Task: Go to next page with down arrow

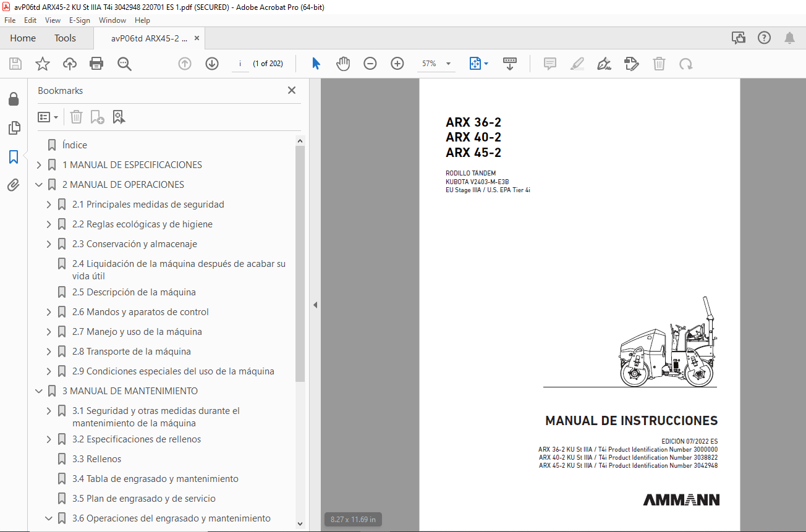Action: [x=212, y=64]
